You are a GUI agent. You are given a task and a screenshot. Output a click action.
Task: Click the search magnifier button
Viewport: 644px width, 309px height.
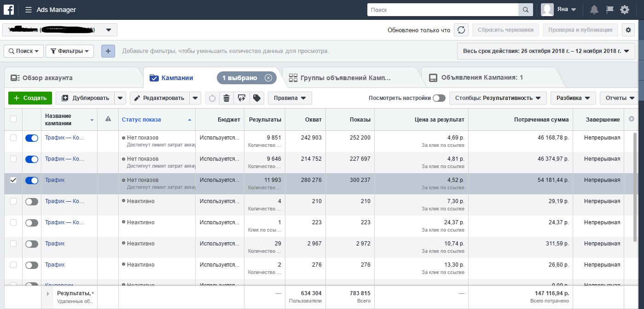coord(525,10)
